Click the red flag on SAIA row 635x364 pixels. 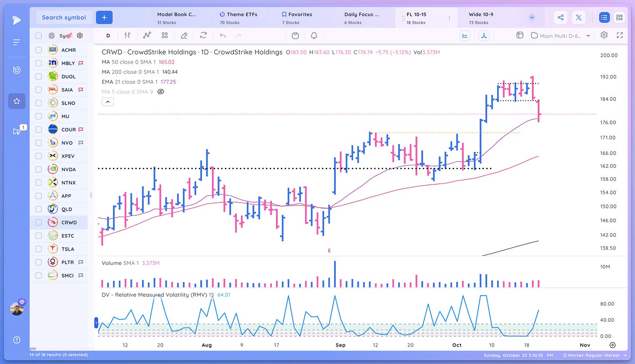(x=81, y=90)
